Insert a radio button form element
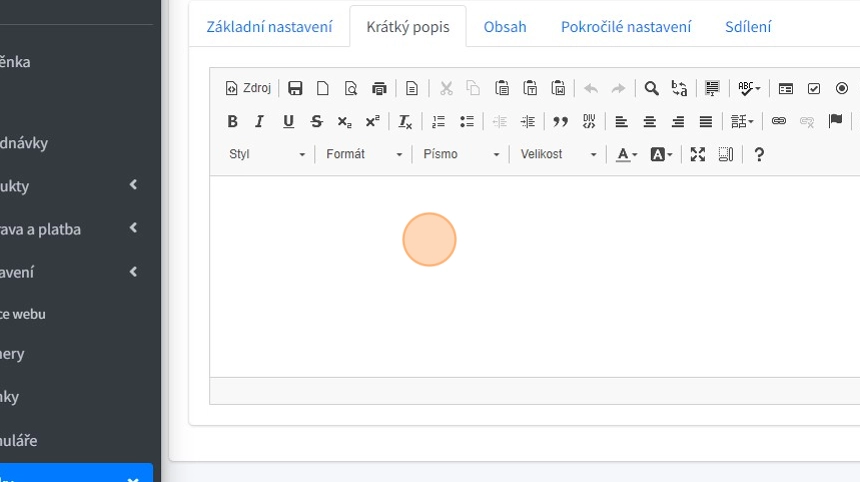 (841, 88)
